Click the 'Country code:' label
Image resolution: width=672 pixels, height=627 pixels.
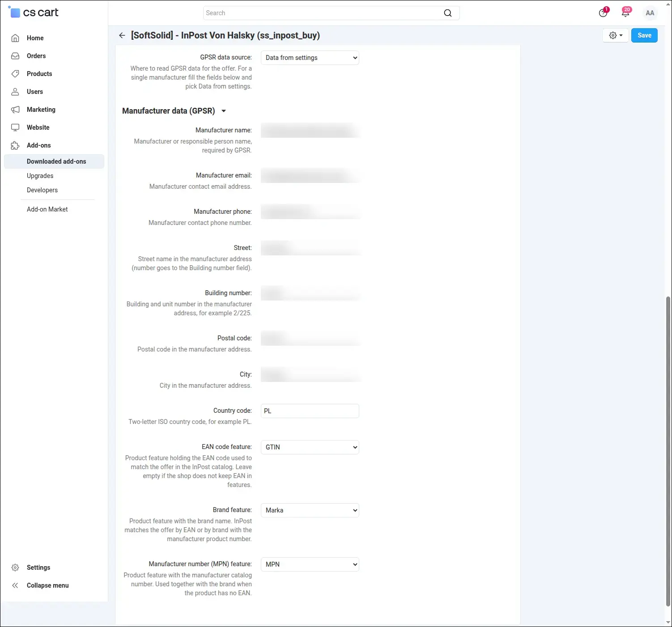[x=233, y=411]
